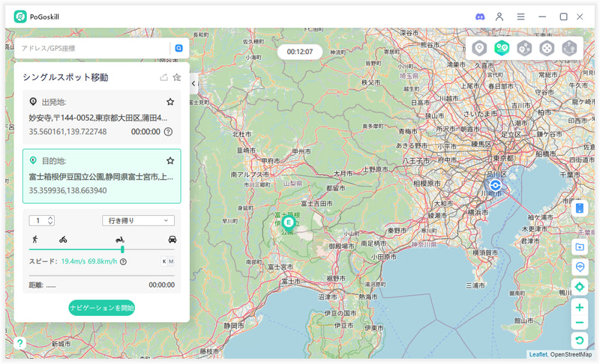The image size is (600, 364).
Task: Select the destination card 富士箱根伊豆国立公園
Action: coord(102,176)
